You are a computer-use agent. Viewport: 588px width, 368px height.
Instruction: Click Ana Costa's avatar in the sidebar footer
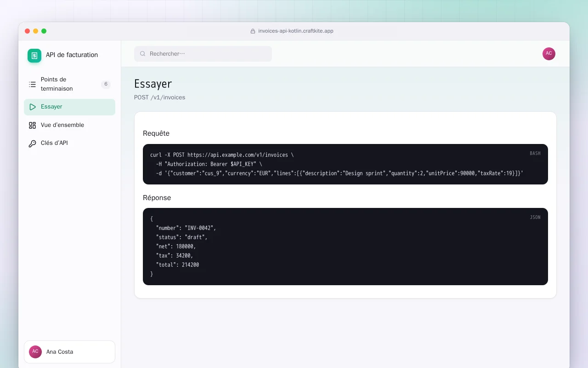(x=35, y=352)
